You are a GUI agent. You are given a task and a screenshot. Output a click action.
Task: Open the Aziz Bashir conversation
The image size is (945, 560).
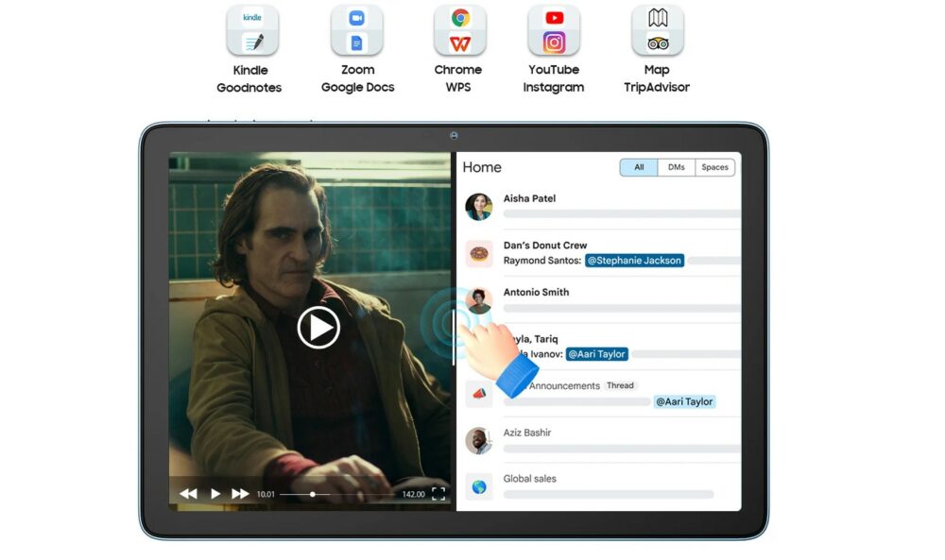pos(603,440)
